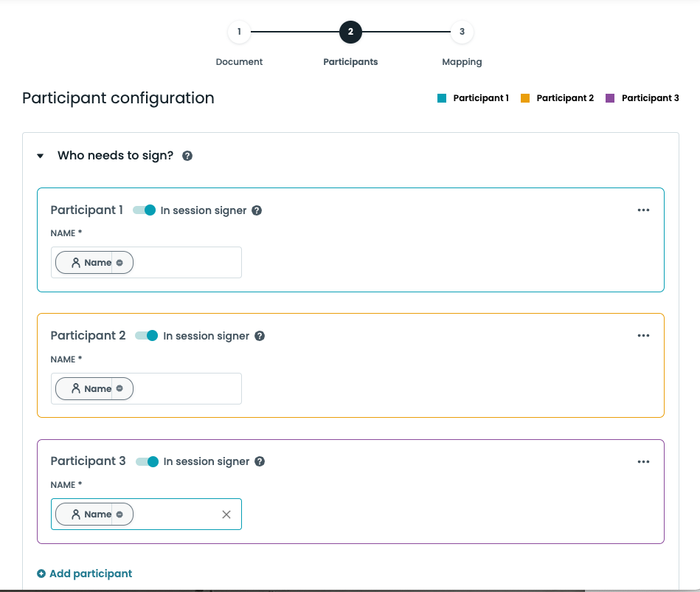Click the teal Participant 1 legend swatch

(442, 98)
